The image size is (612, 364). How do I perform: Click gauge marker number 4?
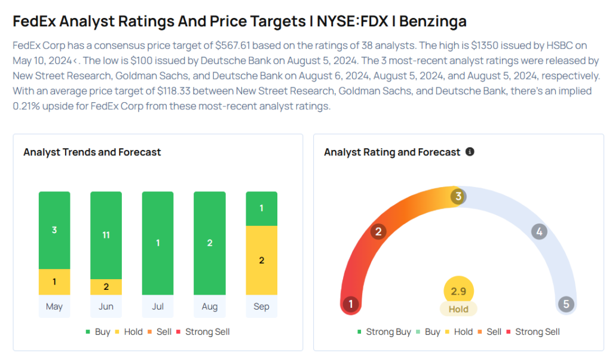click(x=539, y=231)
